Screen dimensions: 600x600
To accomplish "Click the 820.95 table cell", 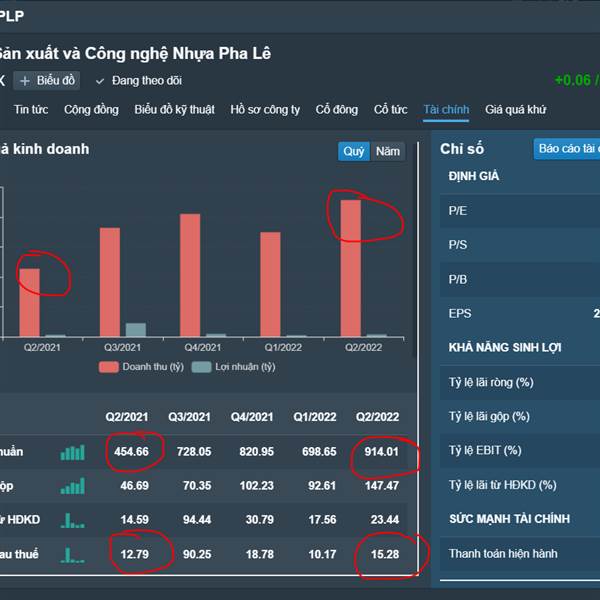I will tap(257, 452).
